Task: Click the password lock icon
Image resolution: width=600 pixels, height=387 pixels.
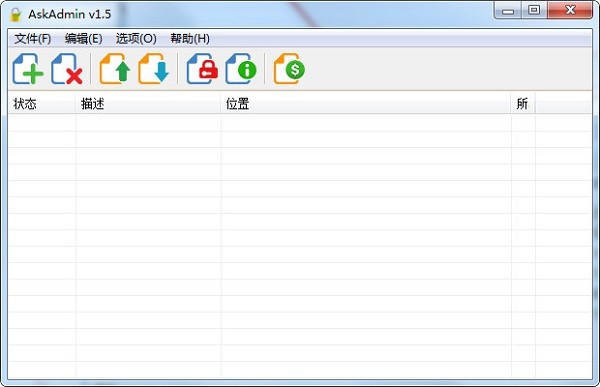Action: click(x=202, y=69)
